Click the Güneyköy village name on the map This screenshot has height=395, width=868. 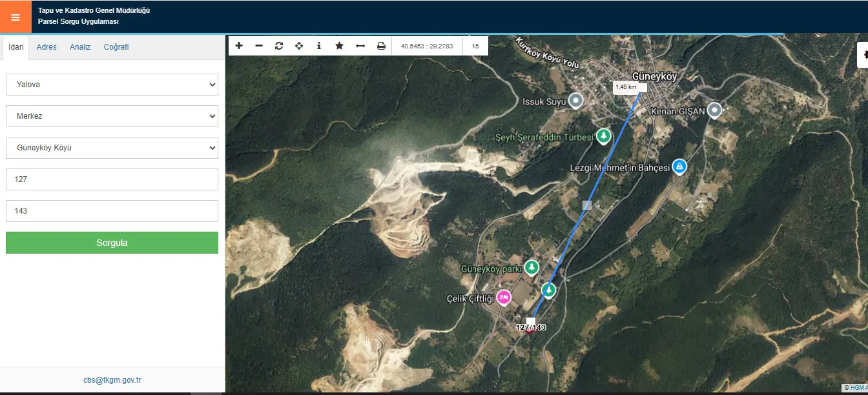click(x=654, y=76)
